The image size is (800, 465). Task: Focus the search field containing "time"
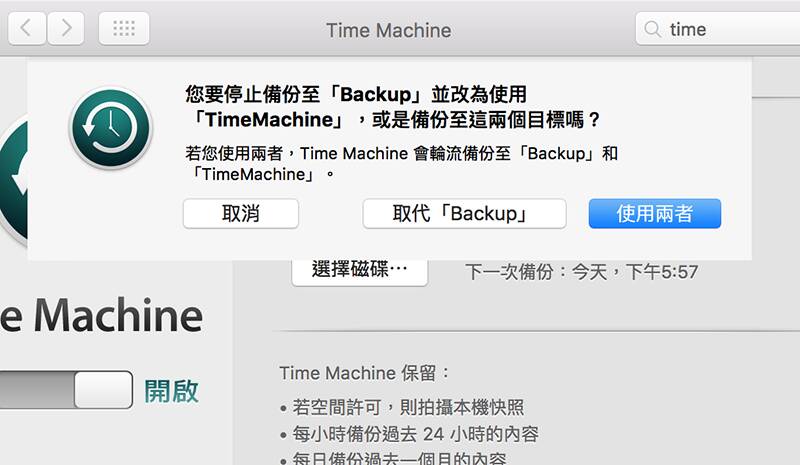click(x=717, y=29)
